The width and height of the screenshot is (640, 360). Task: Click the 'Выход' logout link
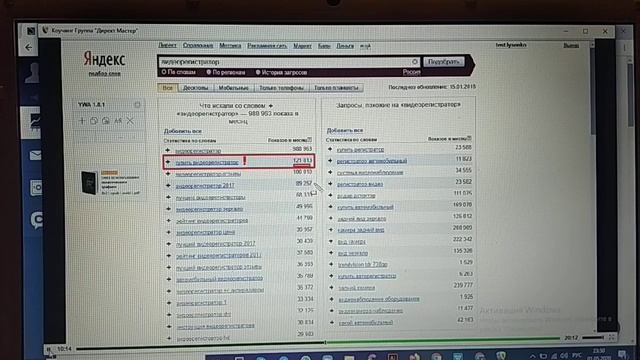(571, 45)
